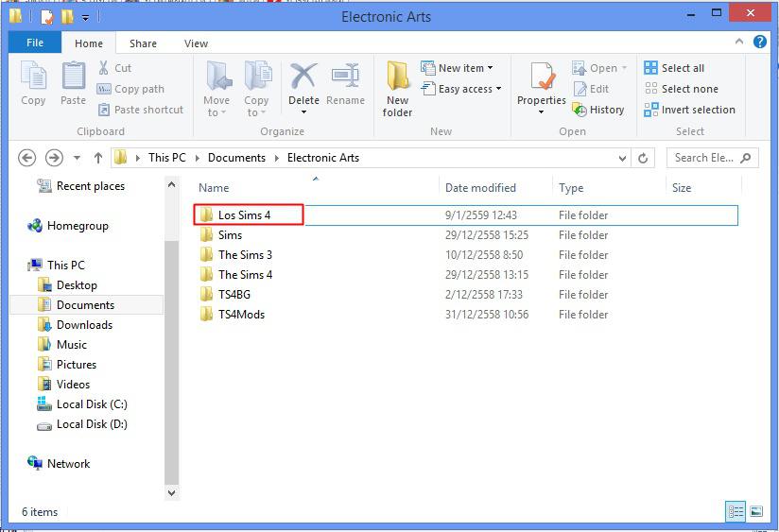Open Local Disk (D:)
This screenshot has width=779, height=532.
82,424
